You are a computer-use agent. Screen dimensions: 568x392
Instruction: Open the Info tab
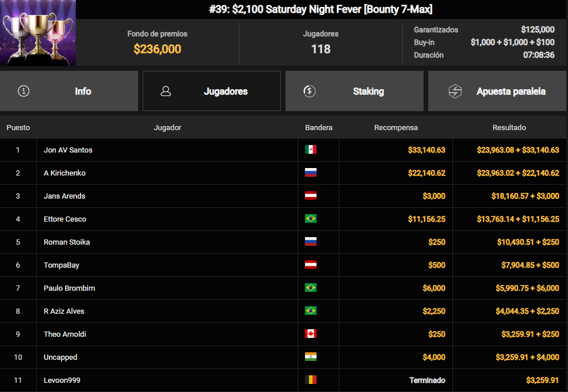[x=69, y=91]
